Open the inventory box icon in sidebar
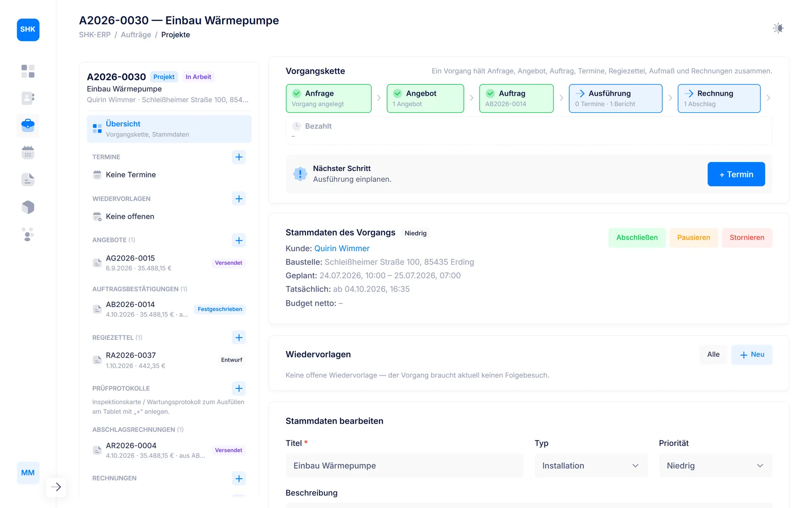The width and height of the screenshot is (812, 508). coord(28,207)
